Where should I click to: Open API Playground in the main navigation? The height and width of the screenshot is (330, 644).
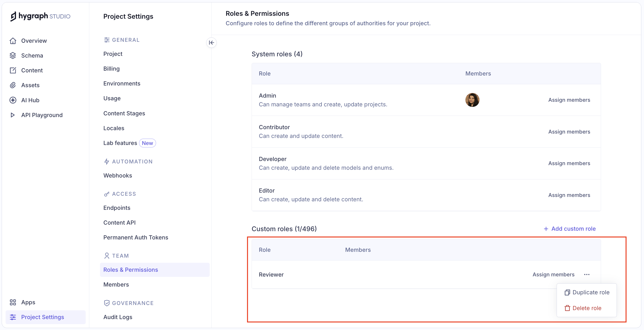point(42,115)
